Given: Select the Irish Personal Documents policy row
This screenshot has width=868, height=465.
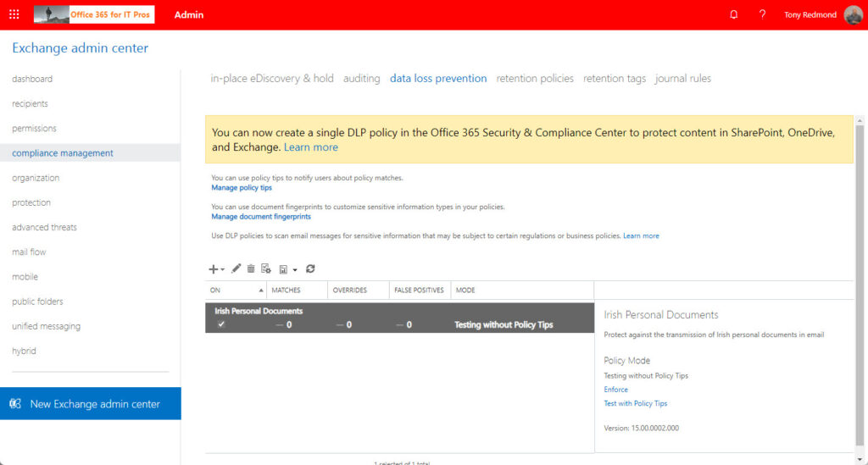Looking at the screenshot, I should (400, 318).
